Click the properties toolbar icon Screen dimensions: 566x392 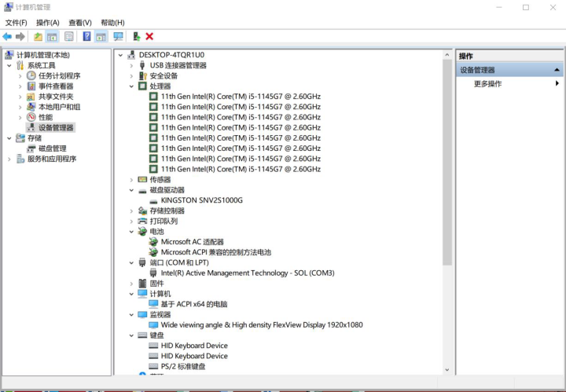click(x=69, y=36)
